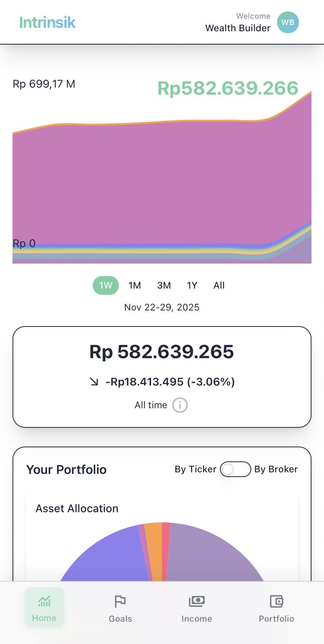
Task: Open the Portfolio wallet icon
Action: pyautogui.click(x=276, y=601)
